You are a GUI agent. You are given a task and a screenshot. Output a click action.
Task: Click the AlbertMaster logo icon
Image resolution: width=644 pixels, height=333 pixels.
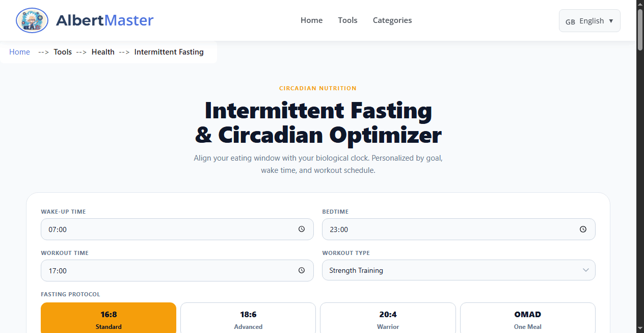(32, 20)
